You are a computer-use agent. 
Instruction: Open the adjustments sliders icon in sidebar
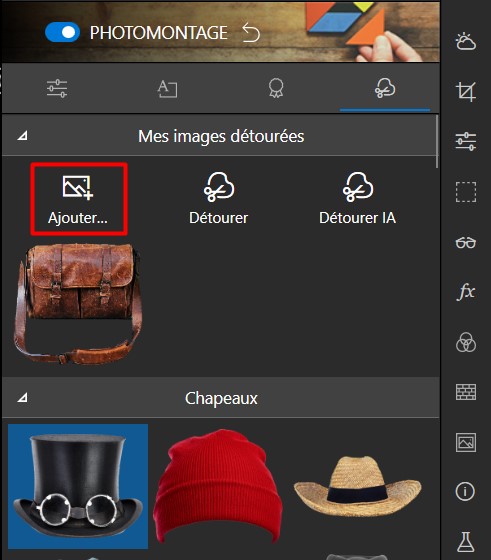466,141
